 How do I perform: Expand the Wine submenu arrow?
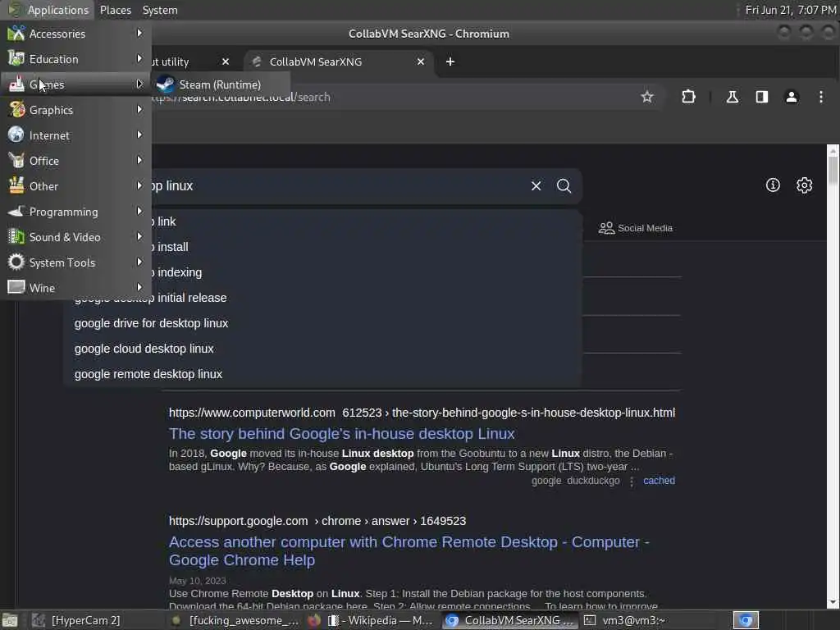coord(139,287)
